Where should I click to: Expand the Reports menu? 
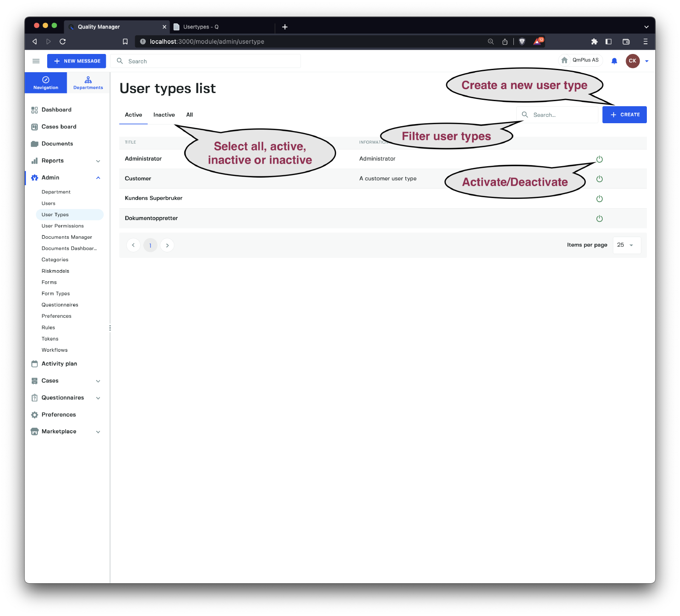[x=98, y=161]
